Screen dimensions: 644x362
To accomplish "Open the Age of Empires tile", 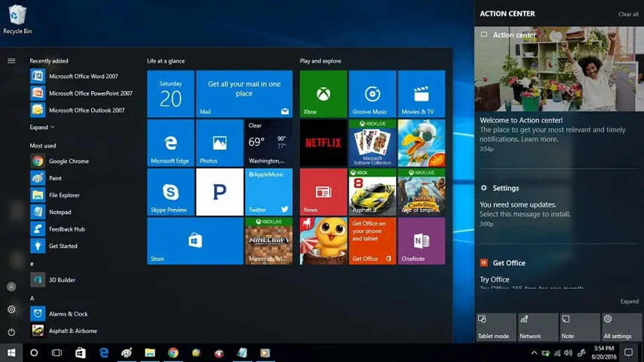I will coord(421,192).
